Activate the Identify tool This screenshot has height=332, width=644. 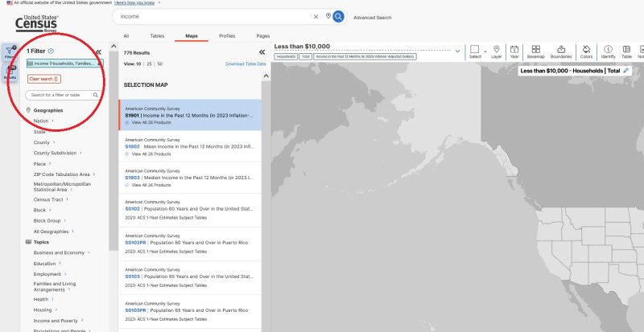coord(608,52)
